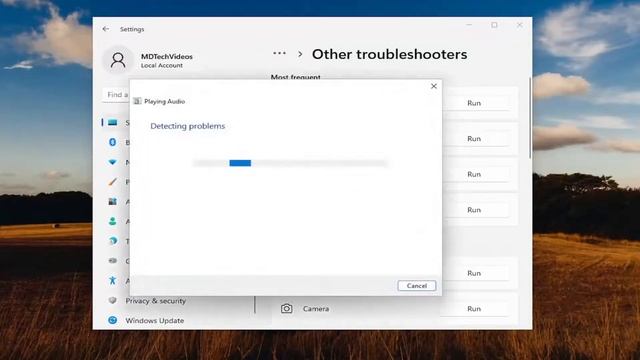Select the Camera troubleshooter row label

[316, 309]
